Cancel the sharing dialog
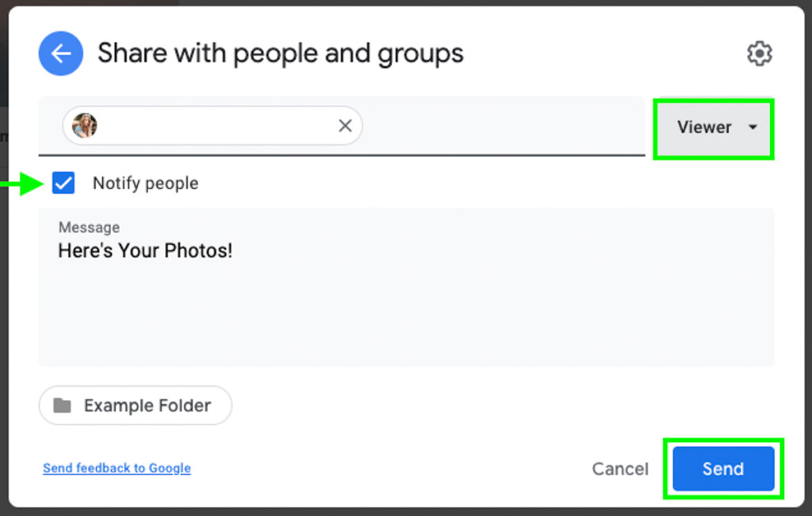Image resolution: width=812 pixels, height=516 pixels. [620, 469]
